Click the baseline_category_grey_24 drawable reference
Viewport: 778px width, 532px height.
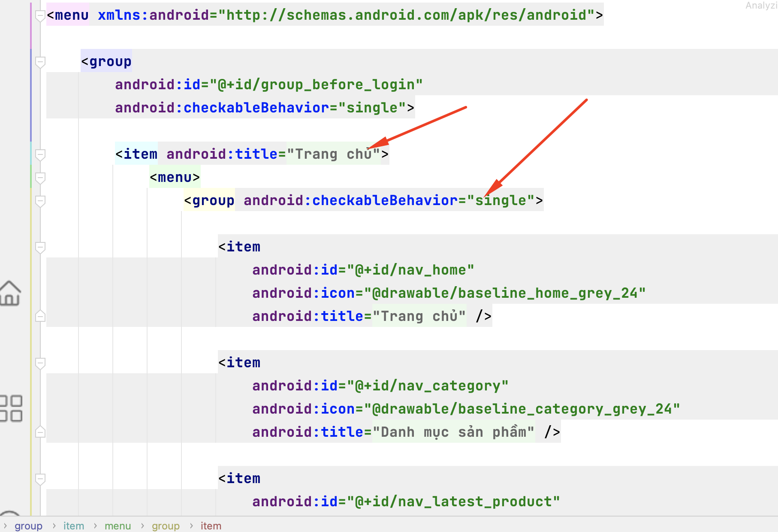(x=522, y=409)
